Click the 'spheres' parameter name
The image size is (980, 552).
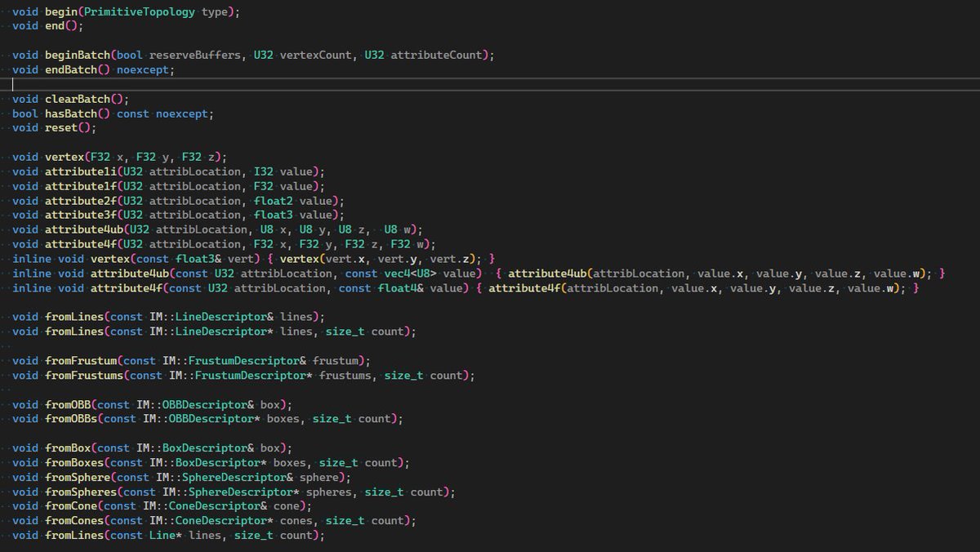[x=328, y=492]
